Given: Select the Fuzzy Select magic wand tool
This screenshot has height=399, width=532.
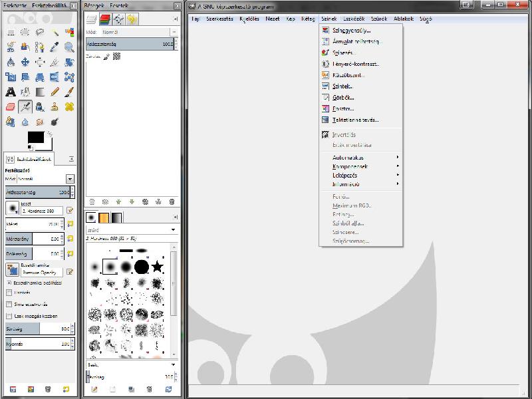Looking at the screenshot, I should click(55, 33).
